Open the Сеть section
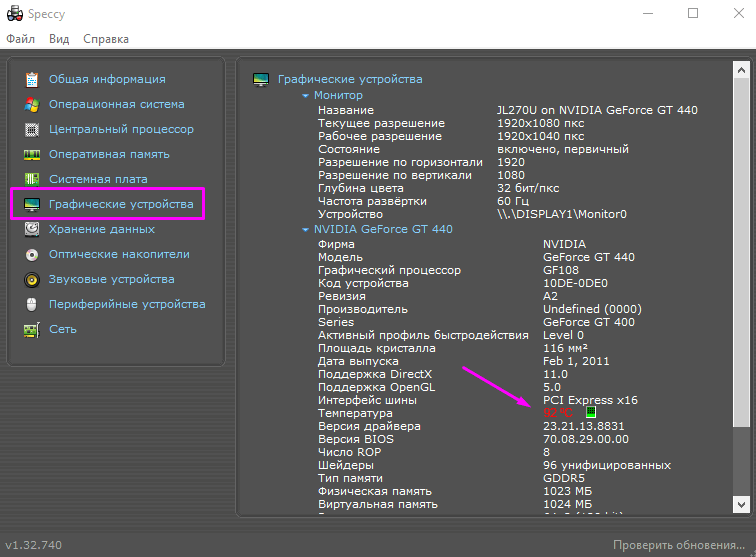Image resolution: width=756 pixels, height=557 pixels. pos(63,329)
